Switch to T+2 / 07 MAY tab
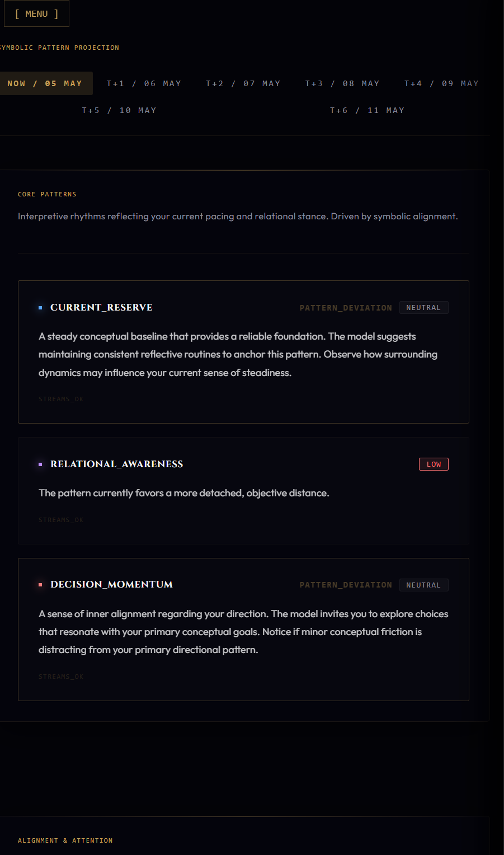The height and width of the screenshot is (855, 504). tap(243, 83)
